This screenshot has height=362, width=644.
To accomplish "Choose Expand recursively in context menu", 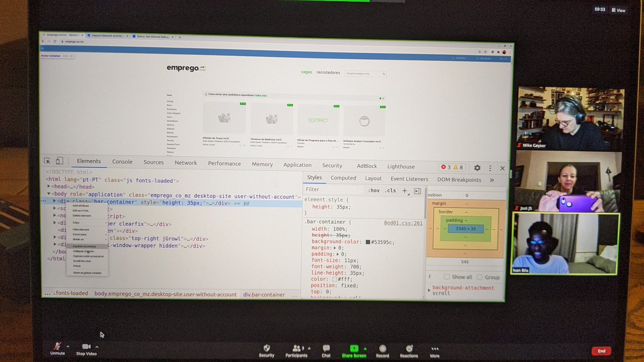I will tap(85, 246).
